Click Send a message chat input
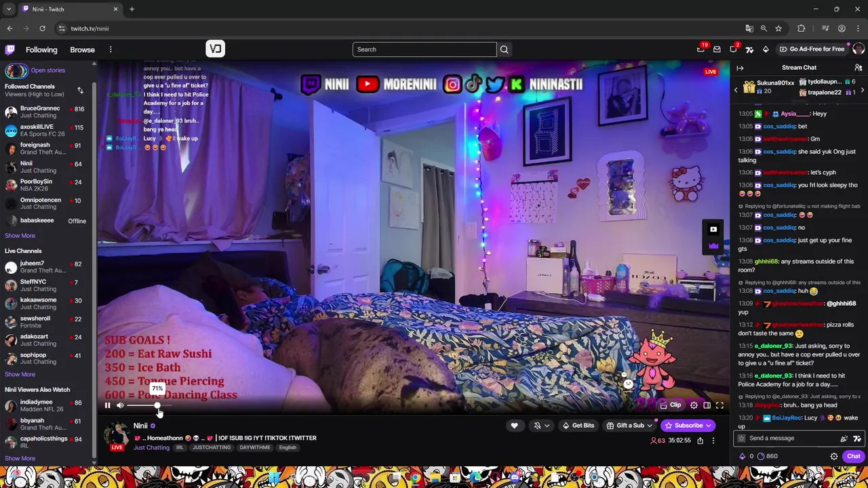This screenshot has width=868, height=488. tap(792, 439)
